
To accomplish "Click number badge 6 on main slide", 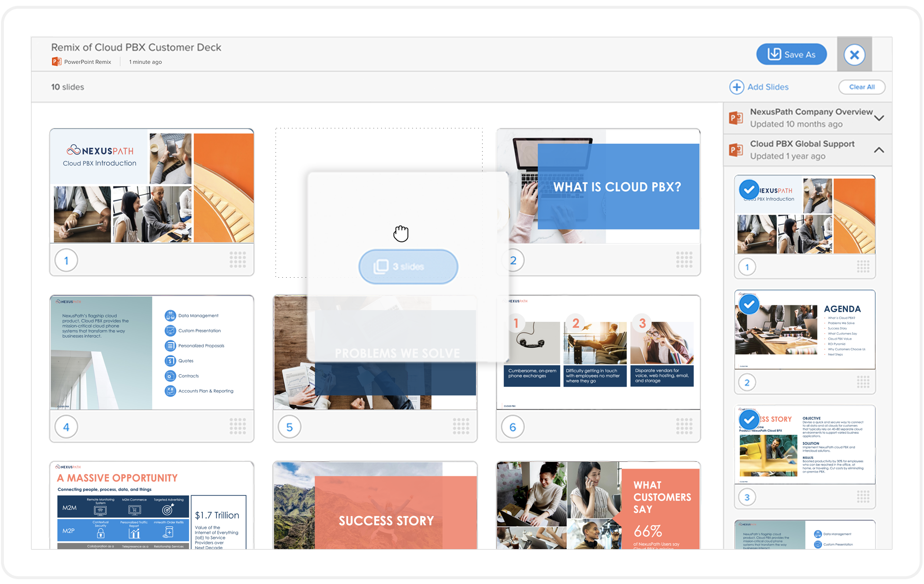I will pyautogui.click(x=513, y=427).
